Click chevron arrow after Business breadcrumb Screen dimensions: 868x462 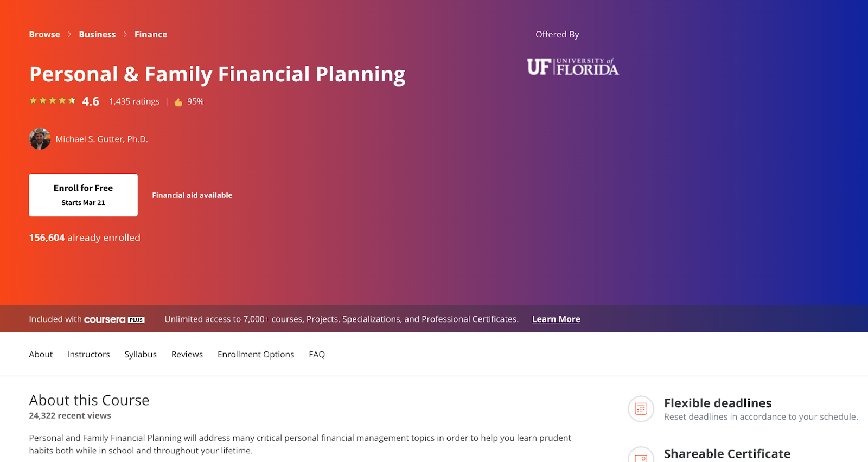pyautogui.click(x=125, y=34)
